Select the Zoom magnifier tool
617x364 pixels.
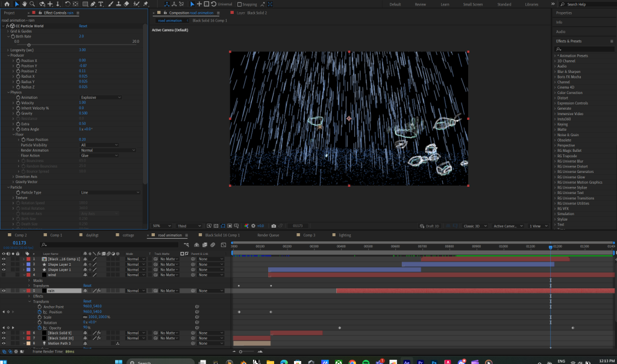click(33, 4)
